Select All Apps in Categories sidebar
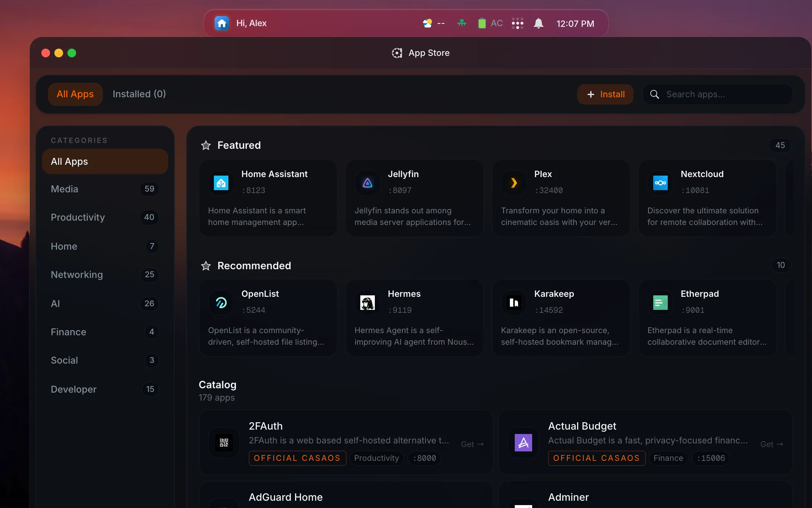812x508 pixels. tap(105, 161)
